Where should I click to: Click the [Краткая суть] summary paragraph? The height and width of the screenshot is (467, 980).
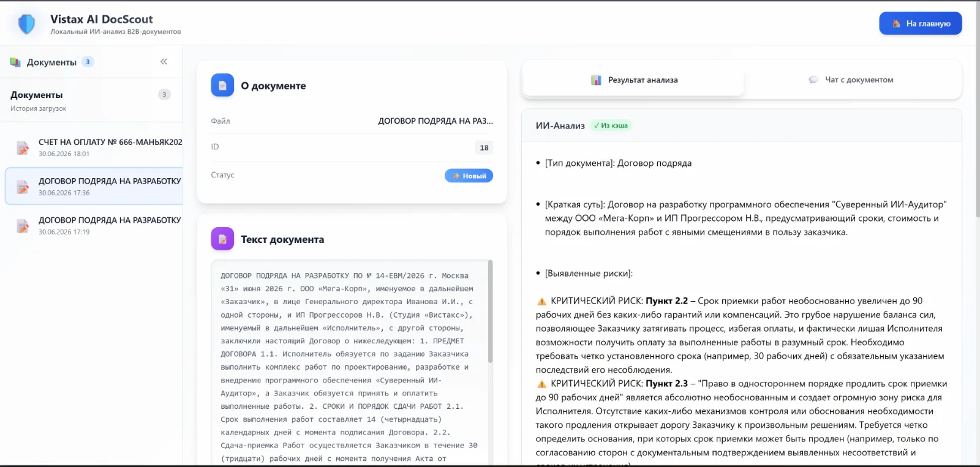745,219
